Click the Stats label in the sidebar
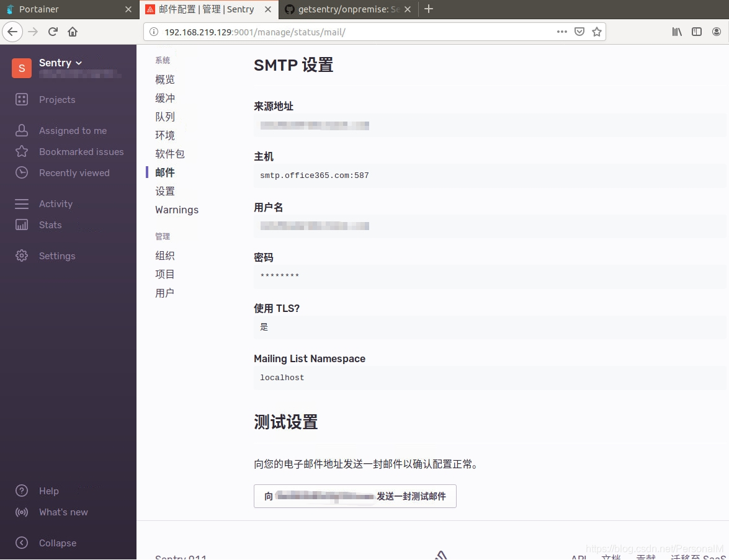The height and width of the screenshot is (560, 729). [50, 225]
